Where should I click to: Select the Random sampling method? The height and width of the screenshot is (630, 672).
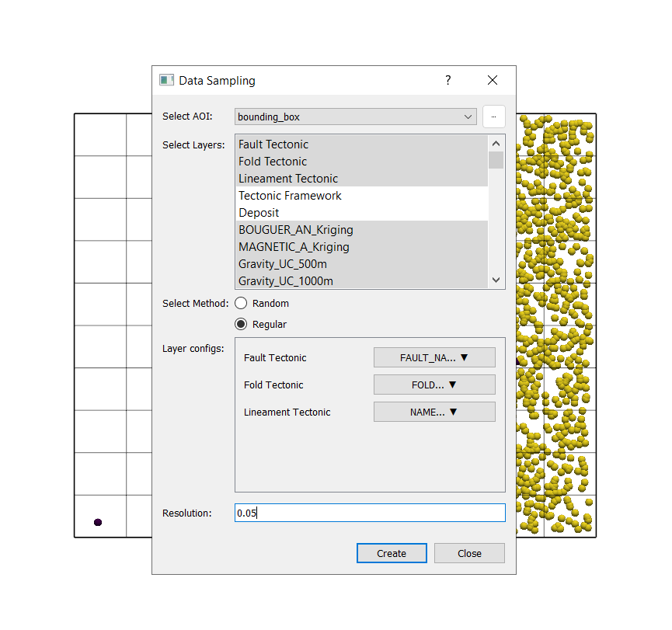242,304
